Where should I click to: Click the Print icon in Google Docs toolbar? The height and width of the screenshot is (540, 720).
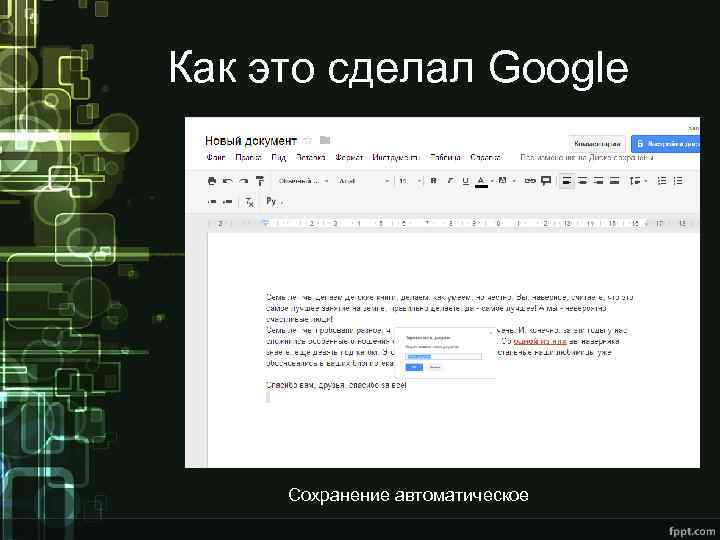pyautogui.click(x=212, y=181)
